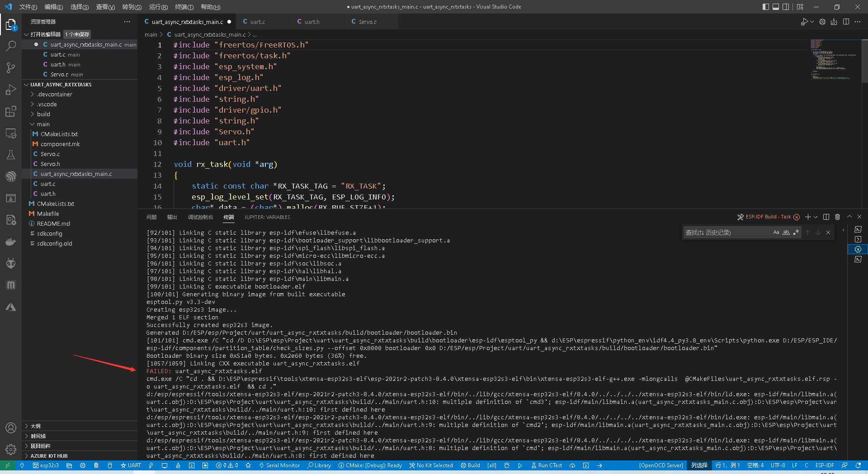Click UTF-8 encoding in status bar

(x=778, y=465)
